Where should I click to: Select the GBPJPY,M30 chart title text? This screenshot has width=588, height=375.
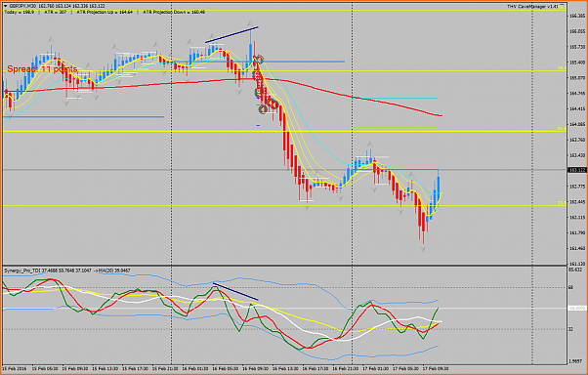(x=21, y=6)
